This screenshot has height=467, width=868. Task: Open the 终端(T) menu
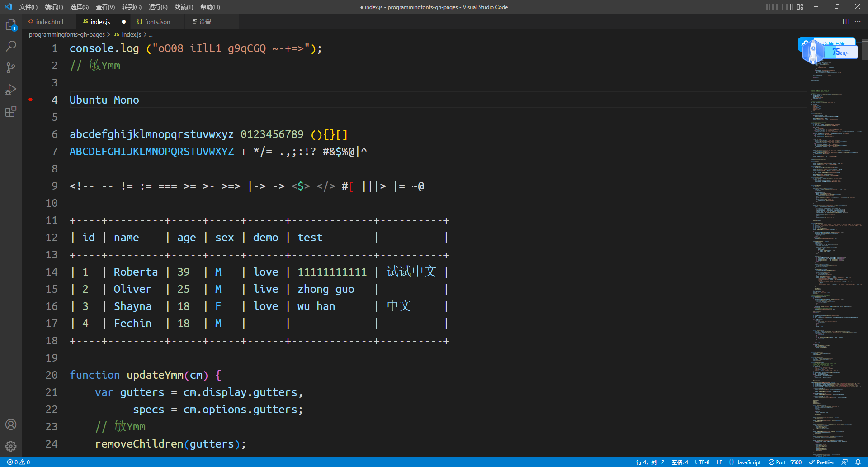coord(184,7)
